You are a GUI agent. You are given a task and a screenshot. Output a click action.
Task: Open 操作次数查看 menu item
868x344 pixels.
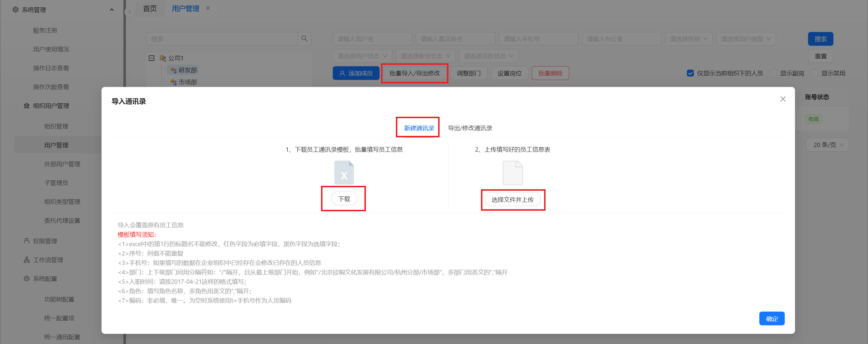[51, 87]
